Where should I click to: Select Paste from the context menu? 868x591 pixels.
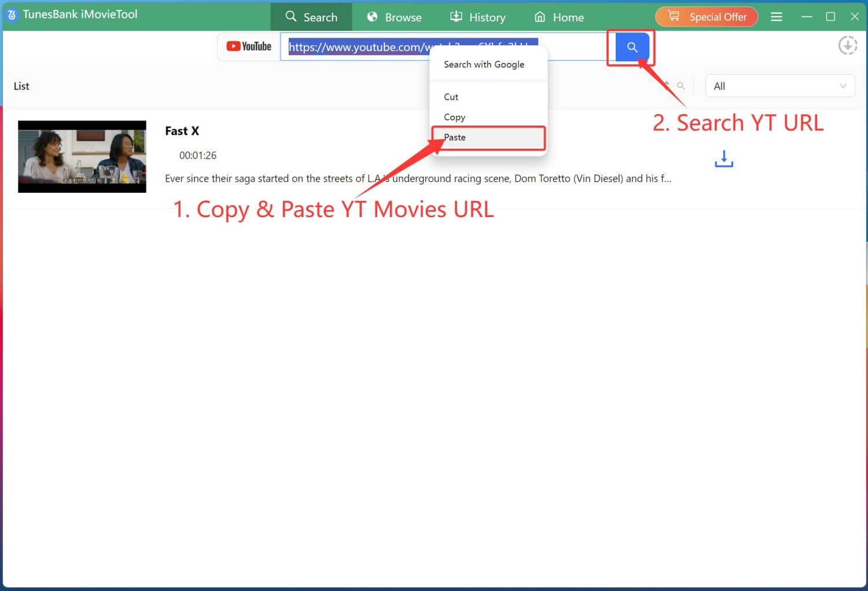455,138
